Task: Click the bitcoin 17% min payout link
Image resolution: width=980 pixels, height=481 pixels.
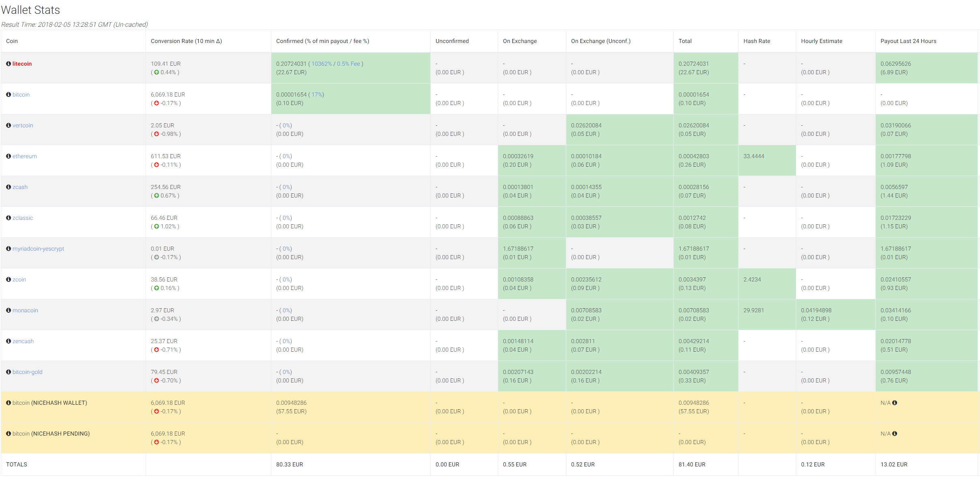Action: 317,94
